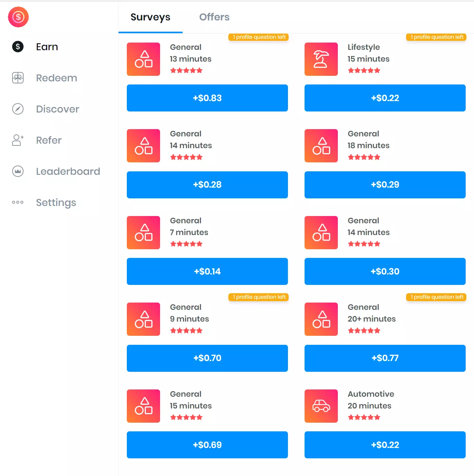Viewport: 474px width, 476px height.
Task: Click the "9 minutes" duration text
Action: (190, 319)
